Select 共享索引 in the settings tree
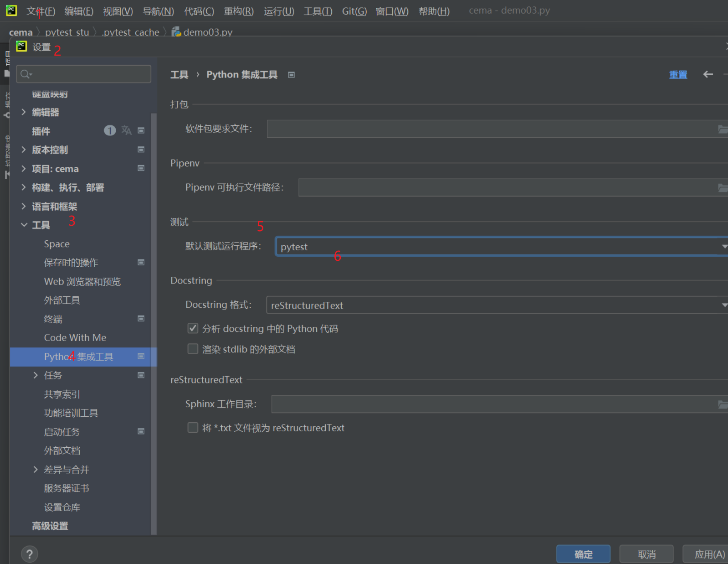The width and height of the screenshot is (728, 564). click(62, 394)
